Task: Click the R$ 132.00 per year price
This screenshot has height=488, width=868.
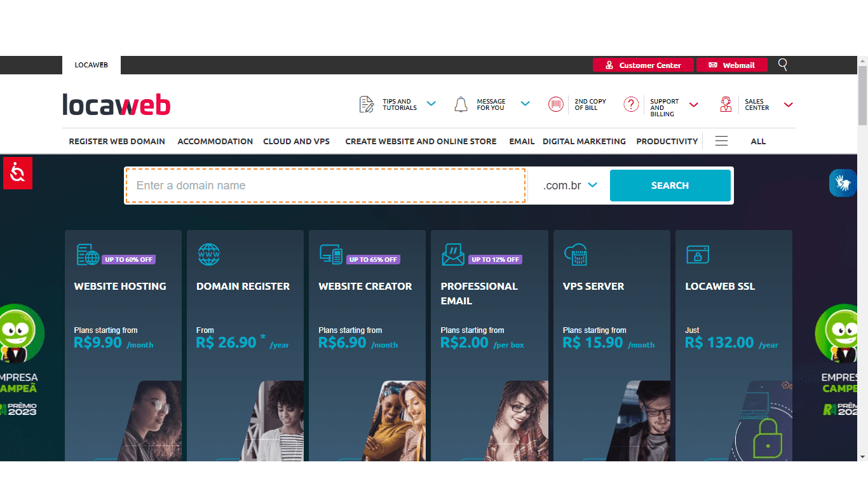Action: point(731,343)
